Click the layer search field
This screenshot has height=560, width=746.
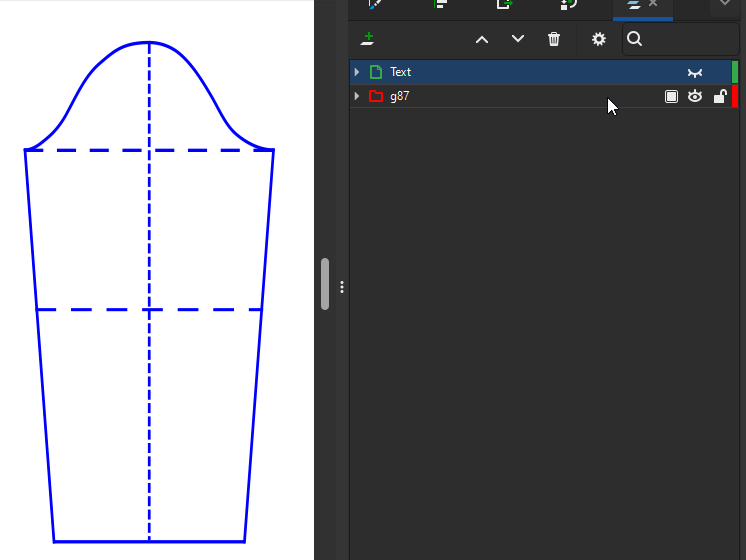click(x=680, y=39)
